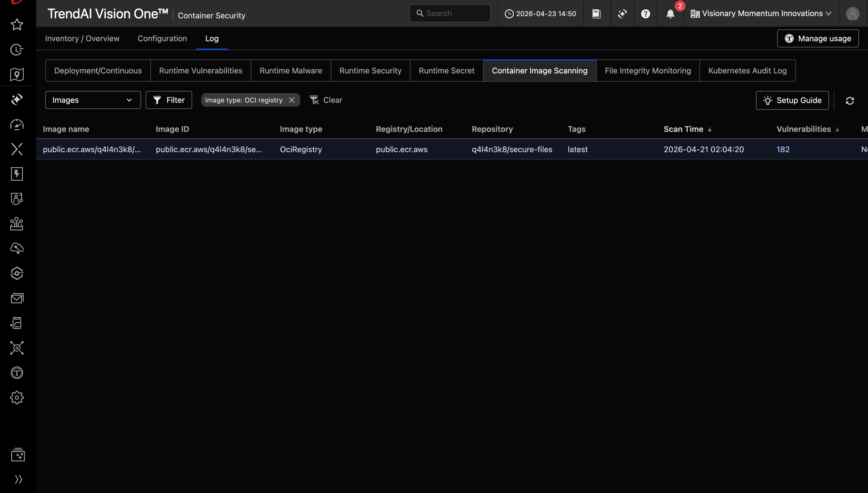Screen dimensions: 868x493
Task: Open the header news document icon
Action: click(596, 14)
